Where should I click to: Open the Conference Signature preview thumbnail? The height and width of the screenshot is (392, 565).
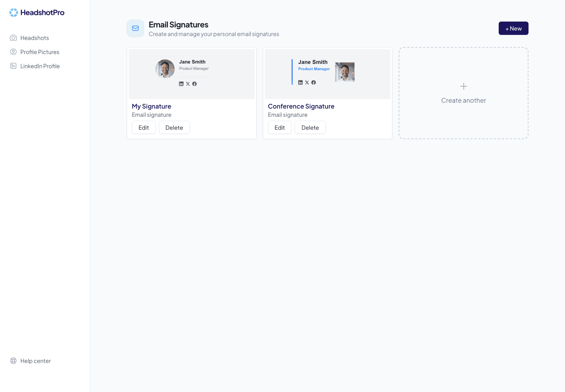[328, 74]
